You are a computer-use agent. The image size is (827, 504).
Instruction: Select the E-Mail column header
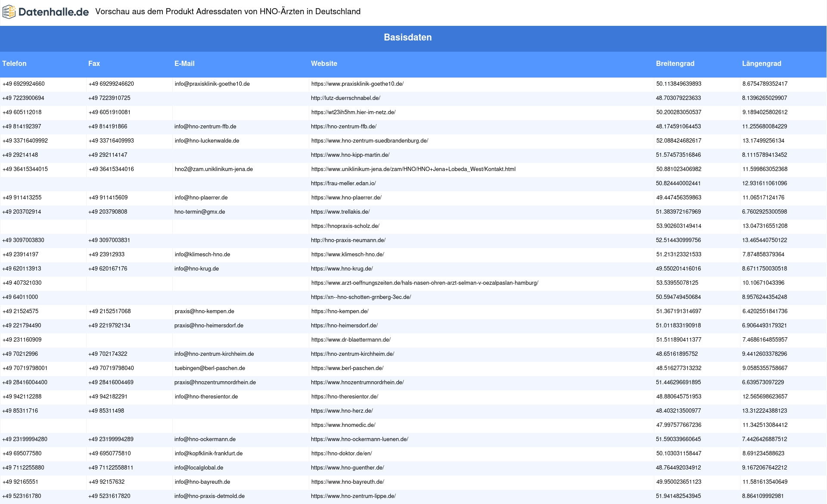point(184,64)
